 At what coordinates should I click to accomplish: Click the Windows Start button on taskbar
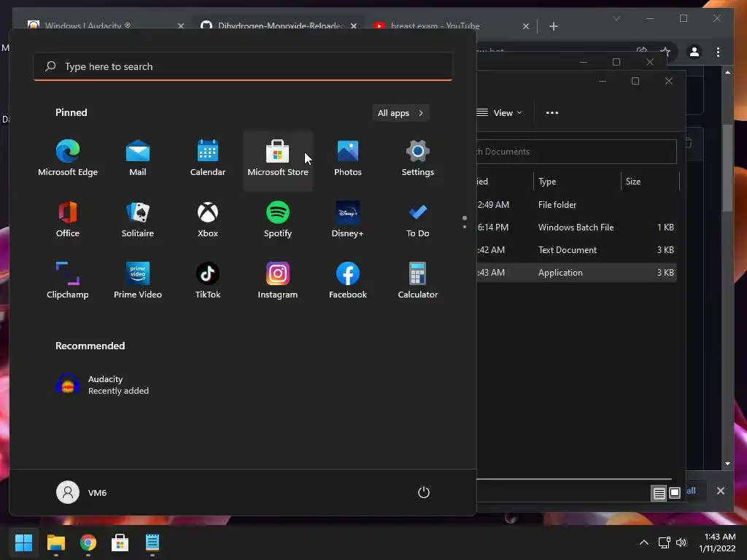(x=23, y=542)
